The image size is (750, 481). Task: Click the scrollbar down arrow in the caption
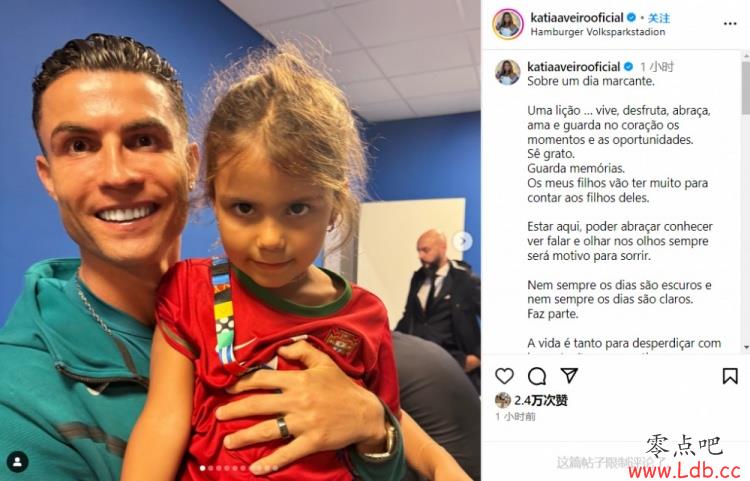pyautogui.click(x=746, y=347)
